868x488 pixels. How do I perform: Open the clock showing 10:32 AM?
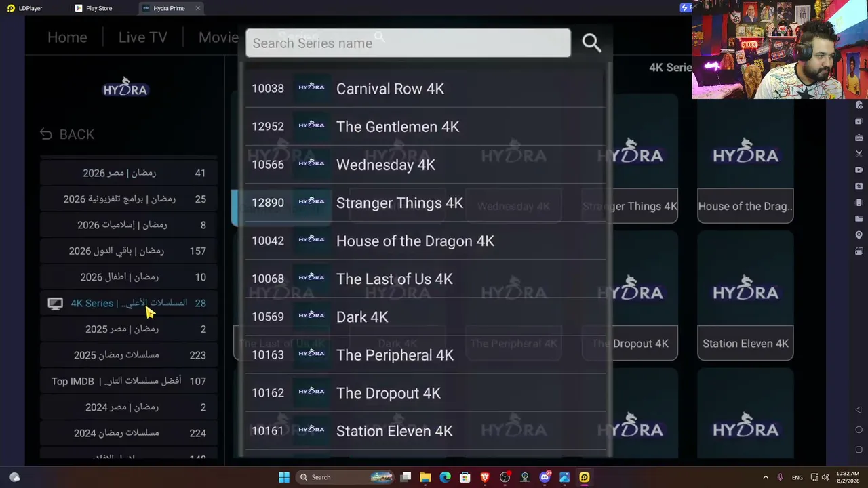coord(847,477)
